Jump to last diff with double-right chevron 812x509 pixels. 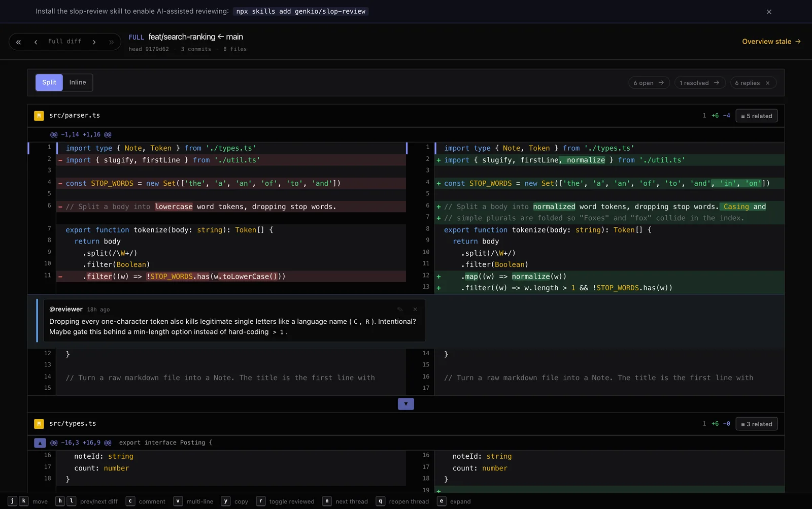click(111, 42)
